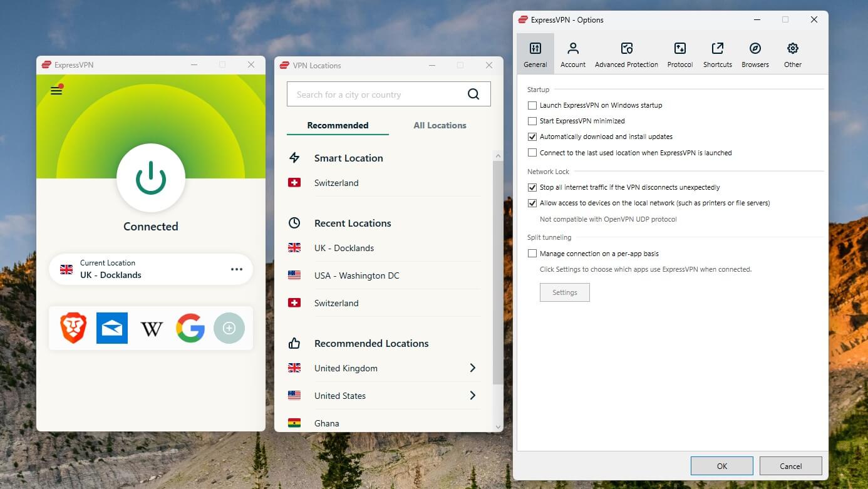The image size is (868, 489).
Task: Expand the United States location list
Action: click(x=473, y=395)
